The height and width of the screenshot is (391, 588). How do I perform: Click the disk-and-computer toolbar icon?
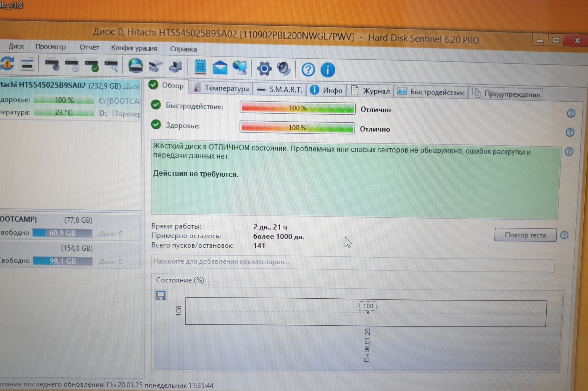pyautogui.click(x=176, y=67)
